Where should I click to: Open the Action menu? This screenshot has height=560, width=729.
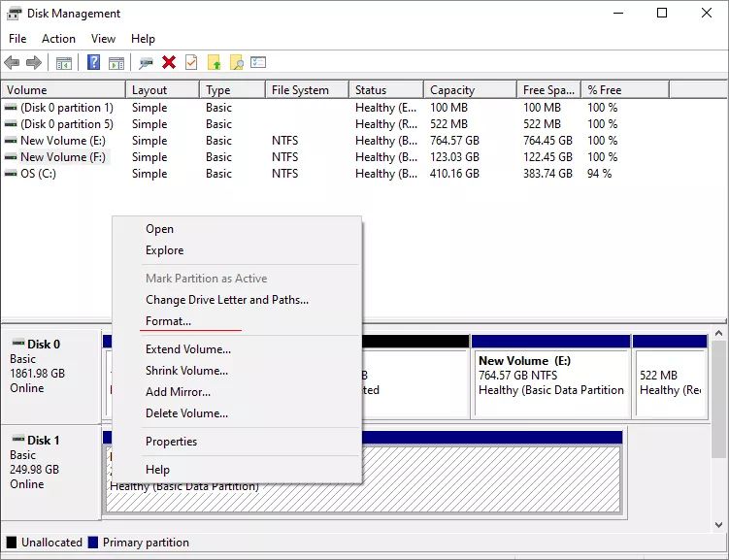(x=58, y=39)
